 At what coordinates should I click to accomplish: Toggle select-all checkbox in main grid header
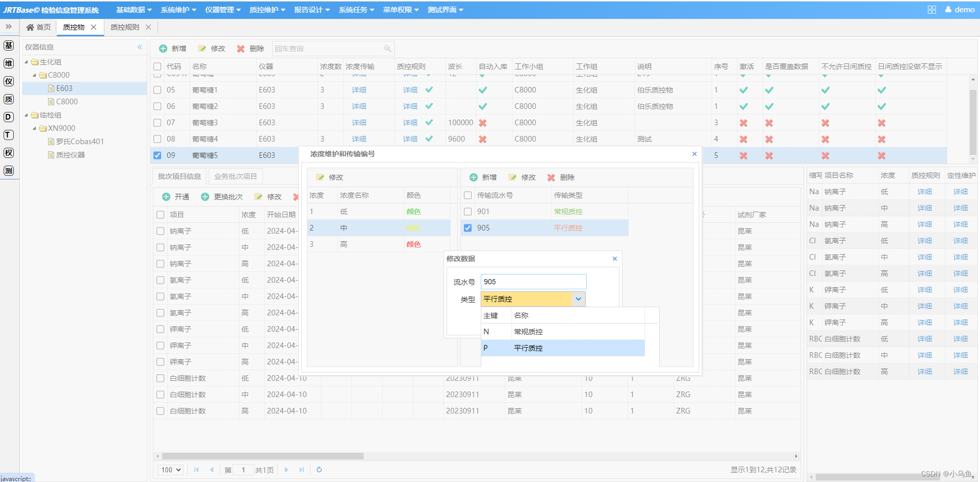(x=158, y=66)
